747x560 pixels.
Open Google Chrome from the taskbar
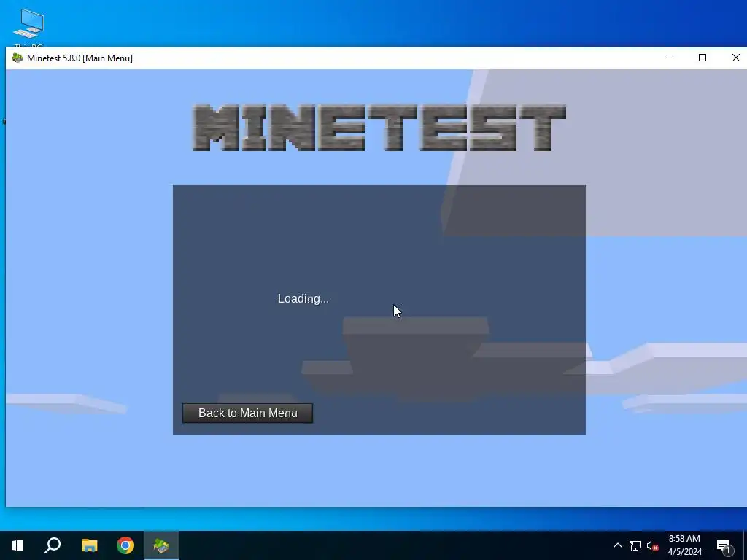125,545
